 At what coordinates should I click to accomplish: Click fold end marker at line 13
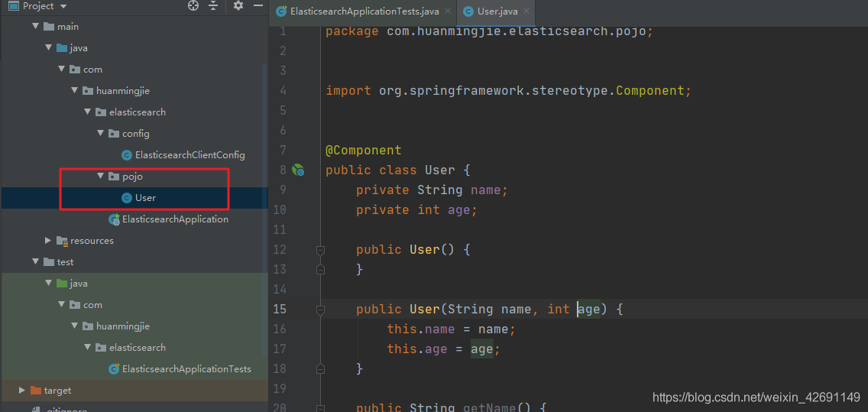320,270
